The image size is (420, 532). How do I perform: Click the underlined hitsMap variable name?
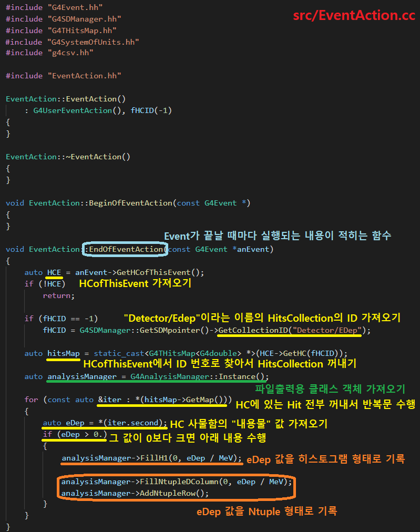[x=63, y=353]
